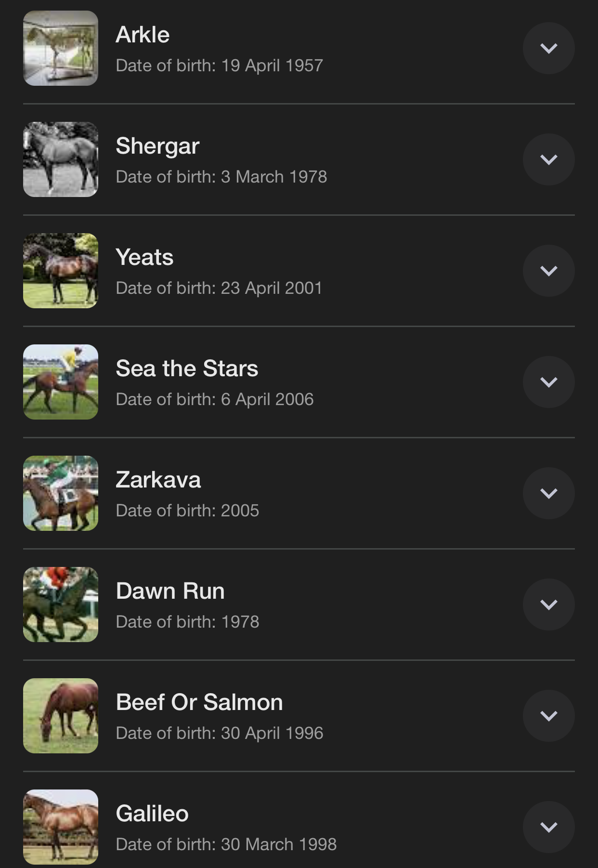The image size is (598, 868).
Task: Select the Sea the Stars title
Action: point(187,368)
